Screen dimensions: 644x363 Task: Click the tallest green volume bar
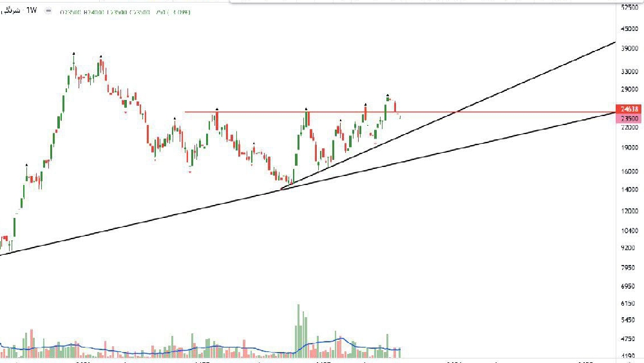click(299, 331)
